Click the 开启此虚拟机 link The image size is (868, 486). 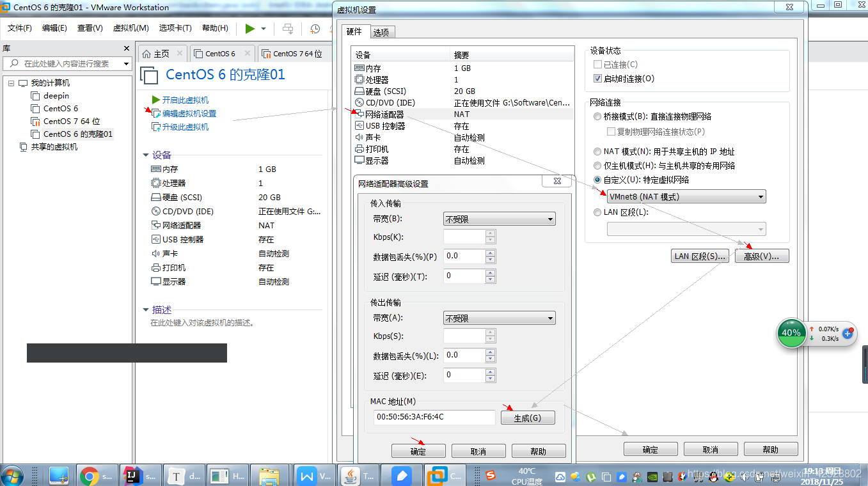pos(185,100)
